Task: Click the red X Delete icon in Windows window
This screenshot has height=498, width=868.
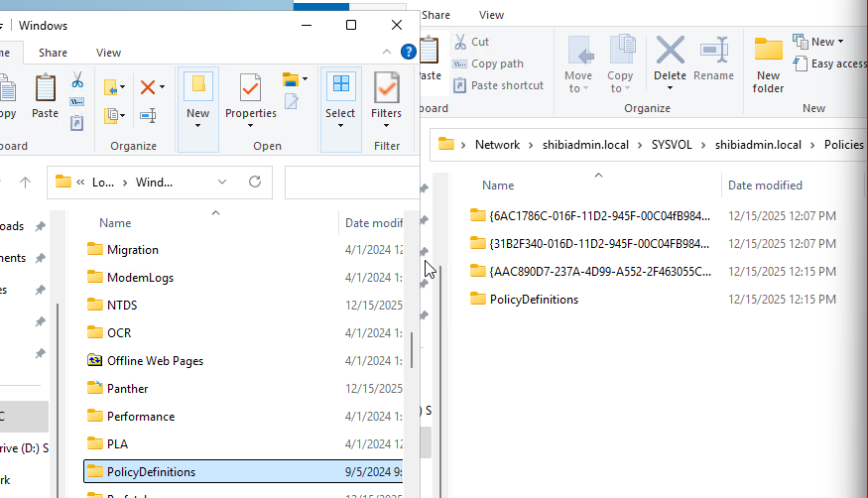Action: tap(148, 87)
